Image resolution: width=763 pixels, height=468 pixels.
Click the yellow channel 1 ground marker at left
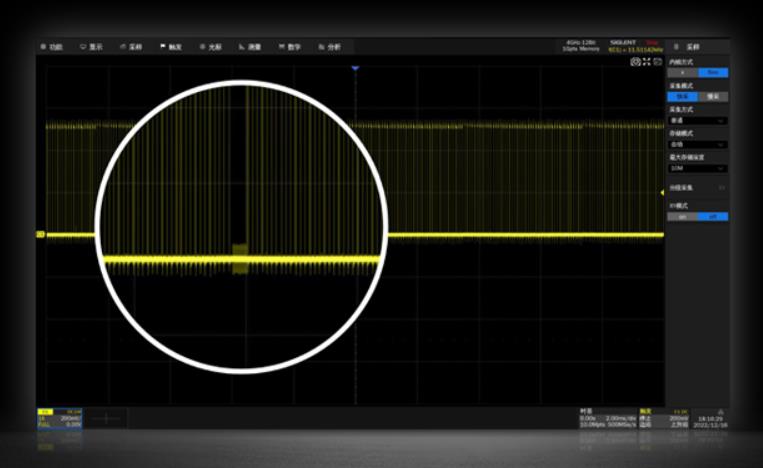(40, 235)
